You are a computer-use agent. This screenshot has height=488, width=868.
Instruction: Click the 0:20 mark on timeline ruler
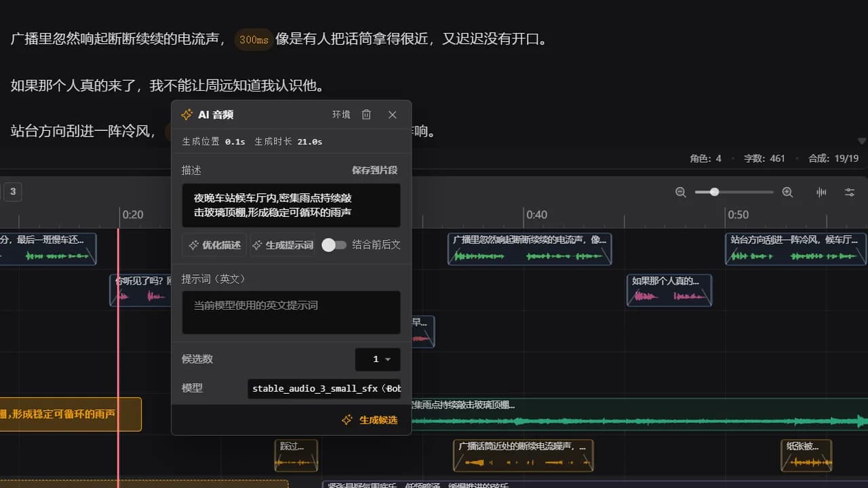(x=132, y=215)
